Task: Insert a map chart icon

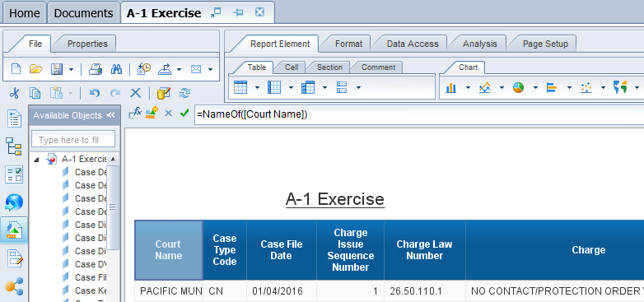Action: 620,87
